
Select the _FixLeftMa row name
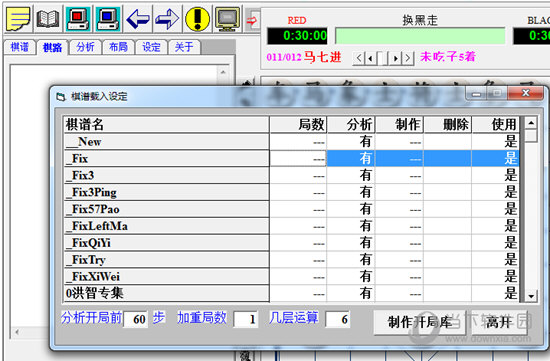(167, 226)
